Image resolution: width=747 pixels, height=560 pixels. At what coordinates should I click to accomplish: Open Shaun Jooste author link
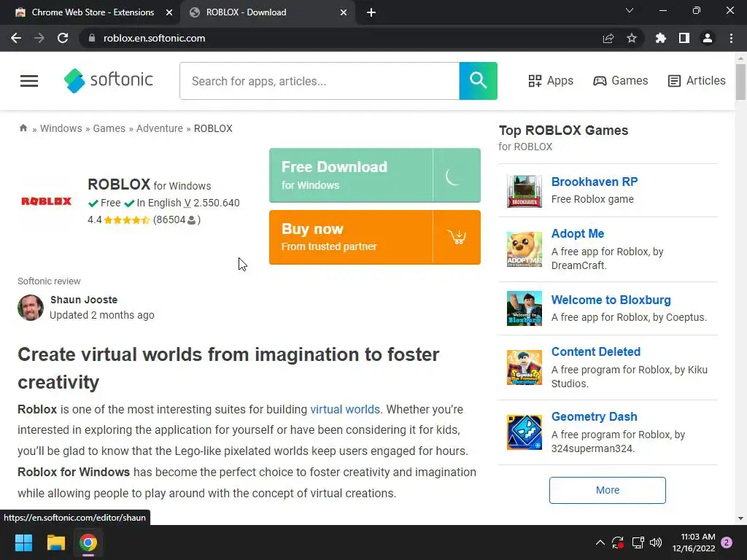pos(84,300)
